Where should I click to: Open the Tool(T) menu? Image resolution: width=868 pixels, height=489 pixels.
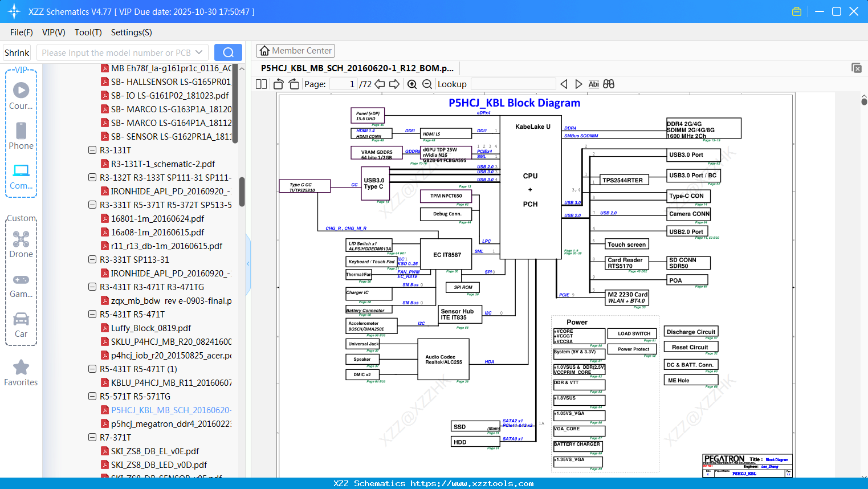(x=88, y=32)
